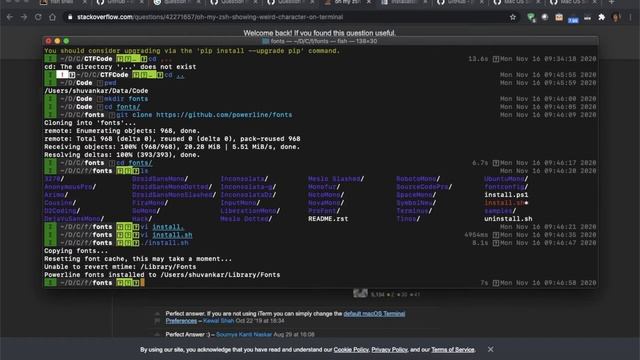Click terminal cursor on last prompt line
Screen dimensions: 640x360
[x=142, y=283]
